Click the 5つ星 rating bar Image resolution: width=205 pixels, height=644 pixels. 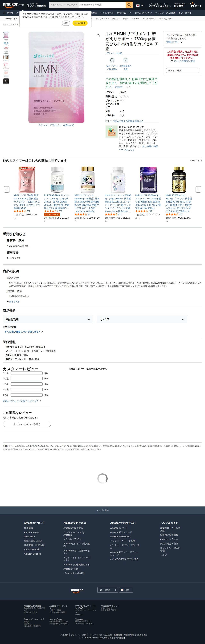click(26, 373)
